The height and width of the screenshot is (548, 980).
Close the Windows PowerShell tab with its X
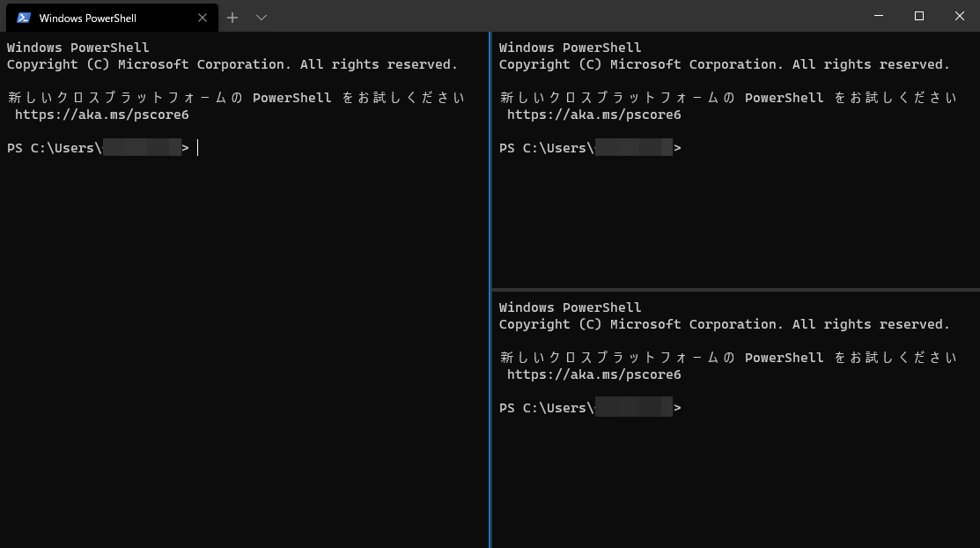[202, 17]
